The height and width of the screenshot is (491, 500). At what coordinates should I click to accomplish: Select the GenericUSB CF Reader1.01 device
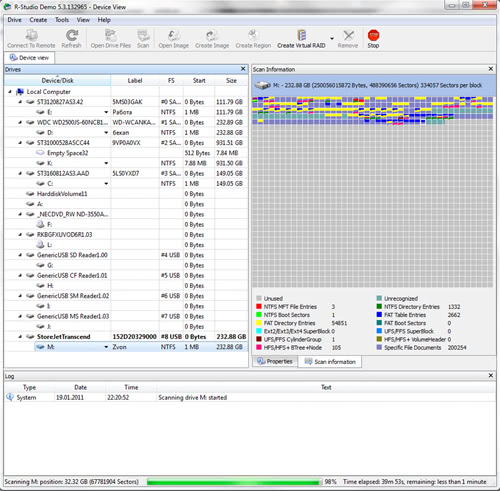72,275
